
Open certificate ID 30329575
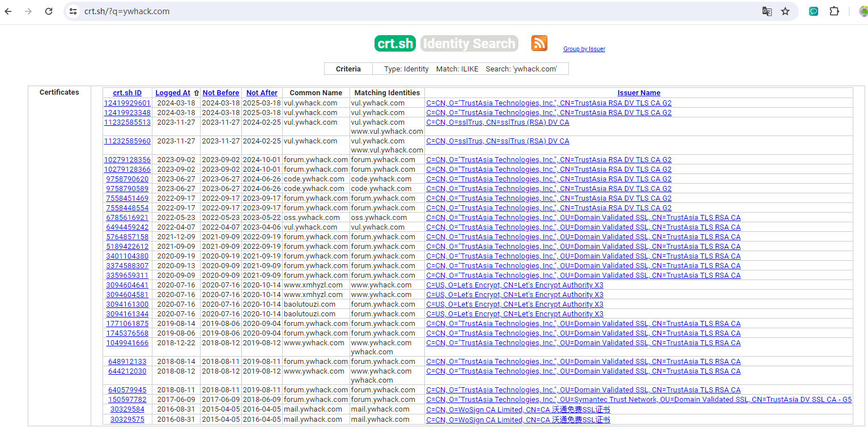[x=127, y=420]
